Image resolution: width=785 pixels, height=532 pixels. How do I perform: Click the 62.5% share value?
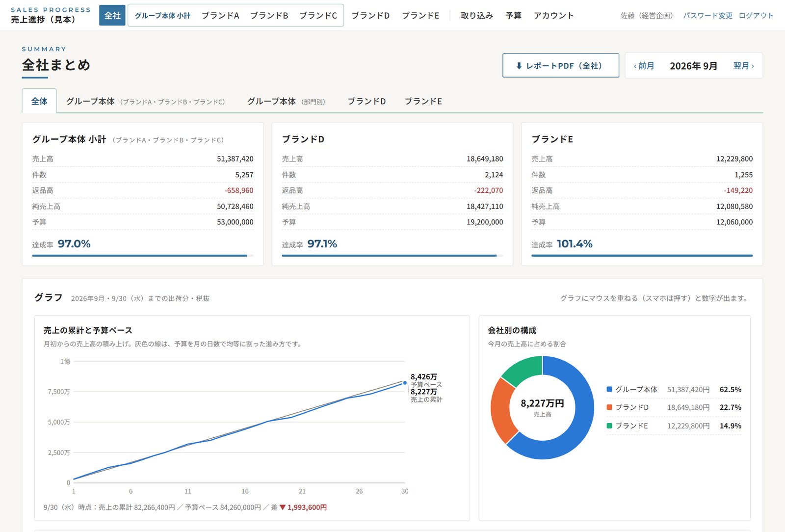[x=730, y=390]
